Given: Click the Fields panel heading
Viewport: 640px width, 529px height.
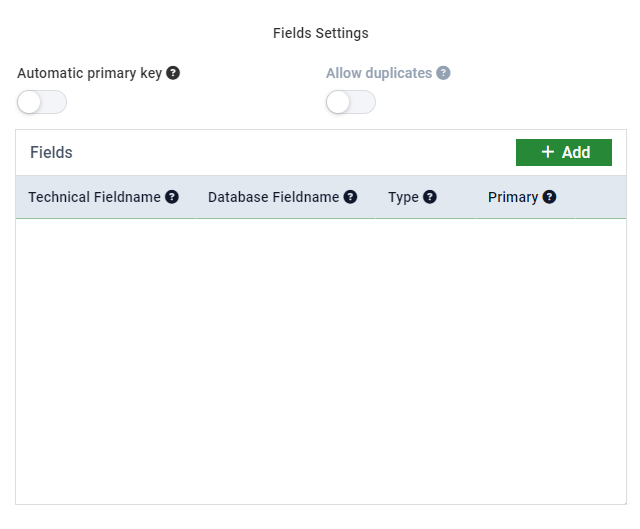Looking at the screenshot, I should click(x=51, y=152).
